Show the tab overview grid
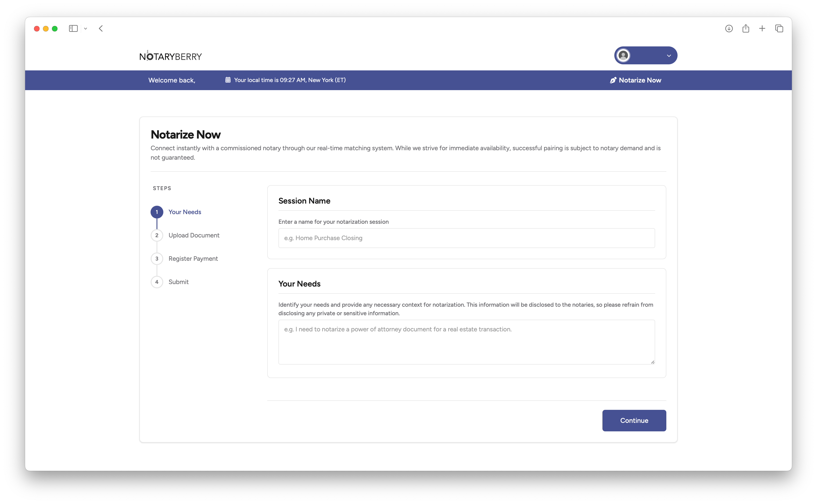The image size is (817, 504). [779, 28]
